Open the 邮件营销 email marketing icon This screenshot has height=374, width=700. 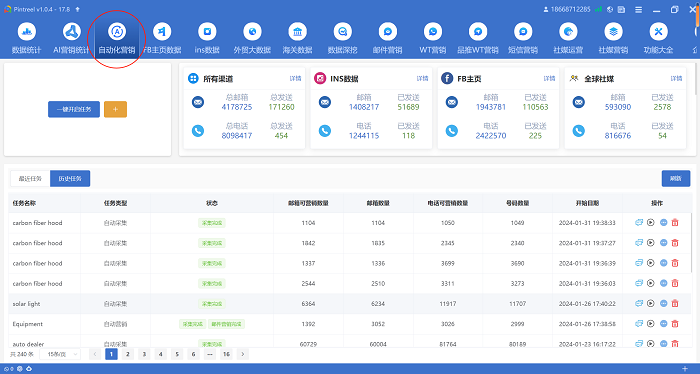(388, 38)
